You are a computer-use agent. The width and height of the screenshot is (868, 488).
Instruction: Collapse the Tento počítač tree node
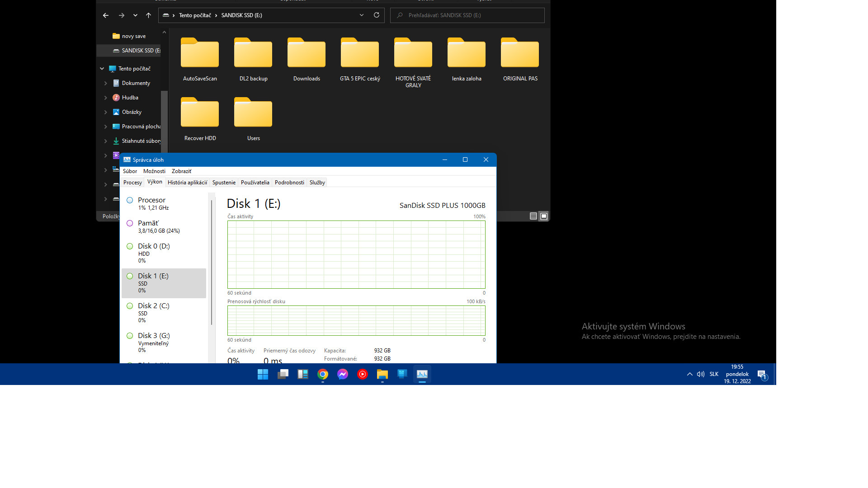click(102, 69)
